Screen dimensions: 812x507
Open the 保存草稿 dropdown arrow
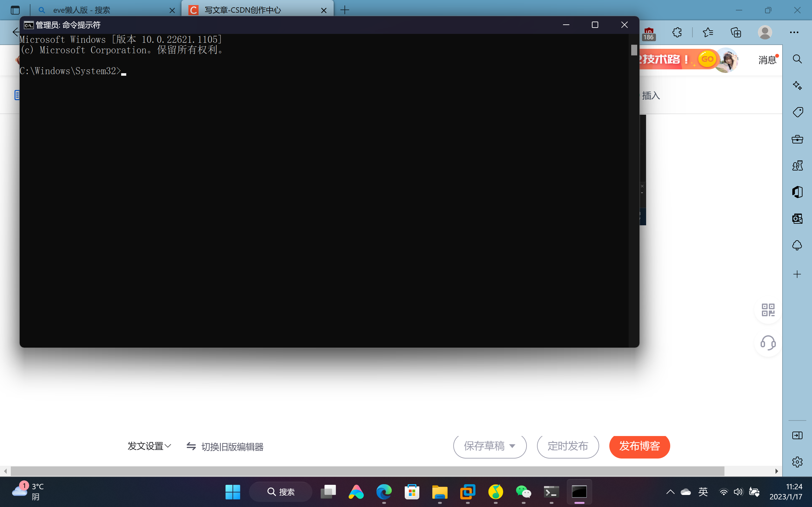[512, 446]
